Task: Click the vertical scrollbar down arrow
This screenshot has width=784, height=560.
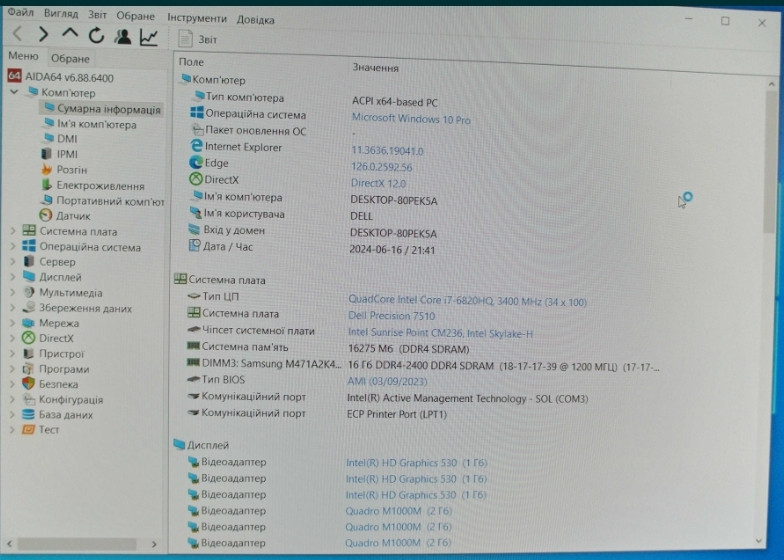Action: coord(759,541)
